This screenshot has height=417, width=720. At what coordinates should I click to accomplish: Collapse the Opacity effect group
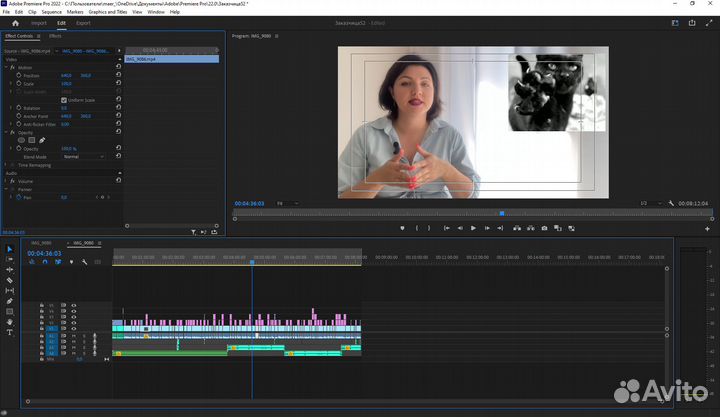6,132
